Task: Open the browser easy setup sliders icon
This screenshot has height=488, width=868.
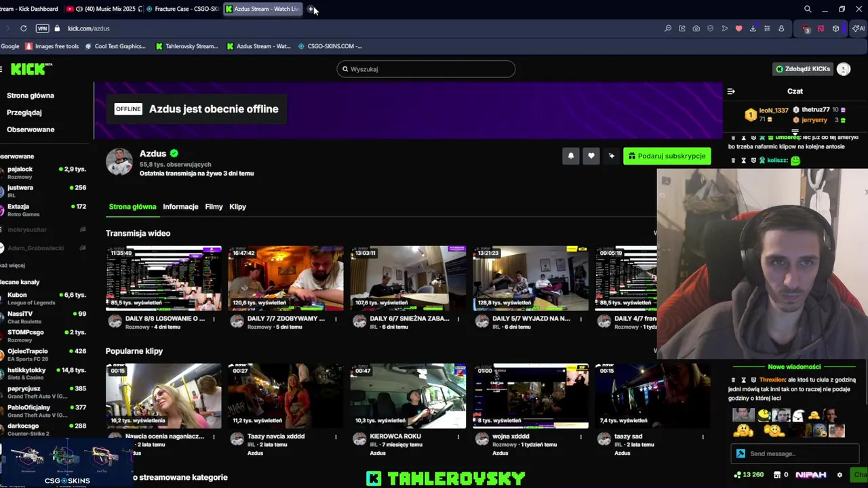Action: 767,28
